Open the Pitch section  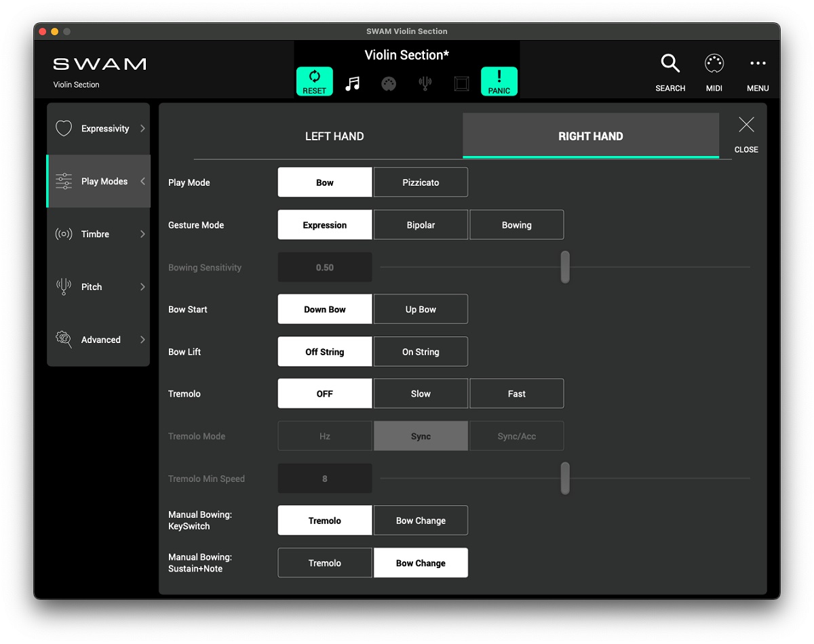click(98, 287)
